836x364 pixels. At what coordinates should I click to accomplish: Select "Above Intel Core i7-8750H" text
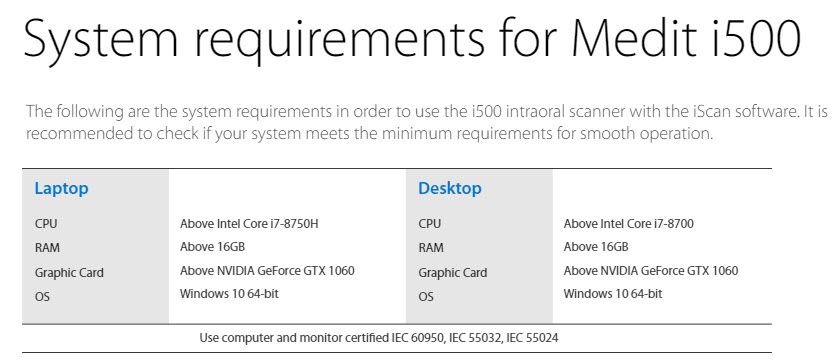tap(249, 223)
